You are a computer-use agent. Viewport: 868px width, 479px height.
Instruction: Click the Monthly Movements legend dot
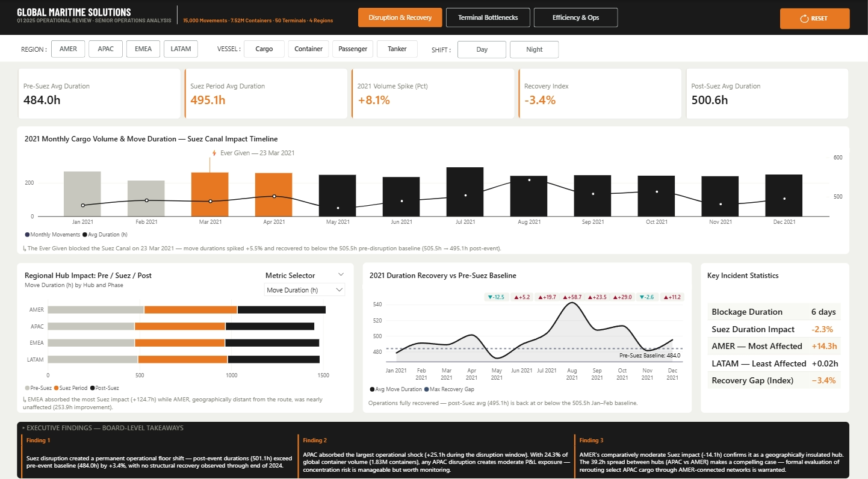coord(27,235)
